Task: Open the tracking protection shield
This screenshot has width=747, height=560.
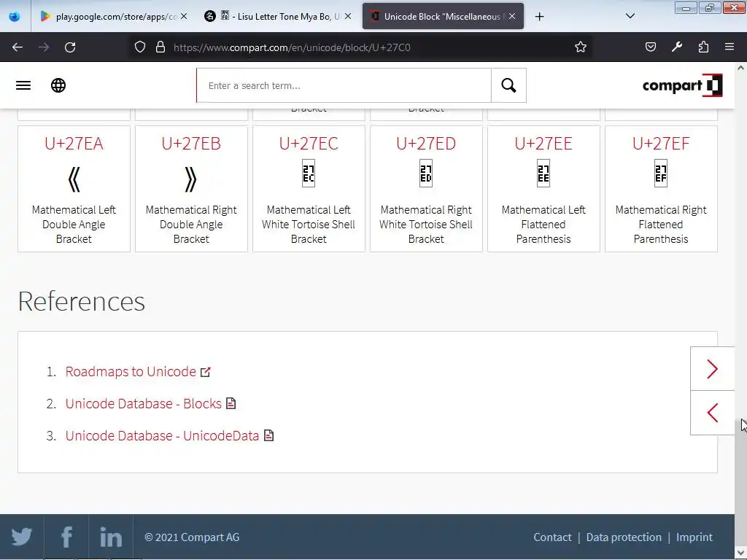Action: point(139,47)
